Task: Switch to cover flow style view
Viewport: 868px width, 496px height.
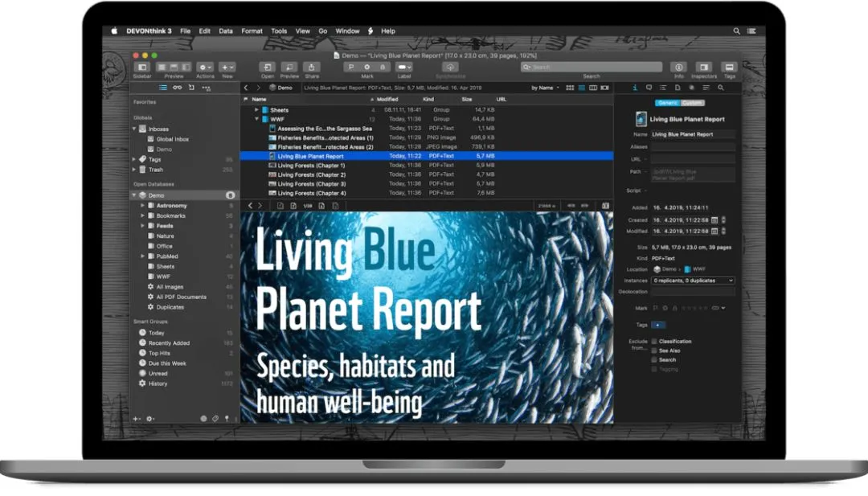Action: point(604,88)
